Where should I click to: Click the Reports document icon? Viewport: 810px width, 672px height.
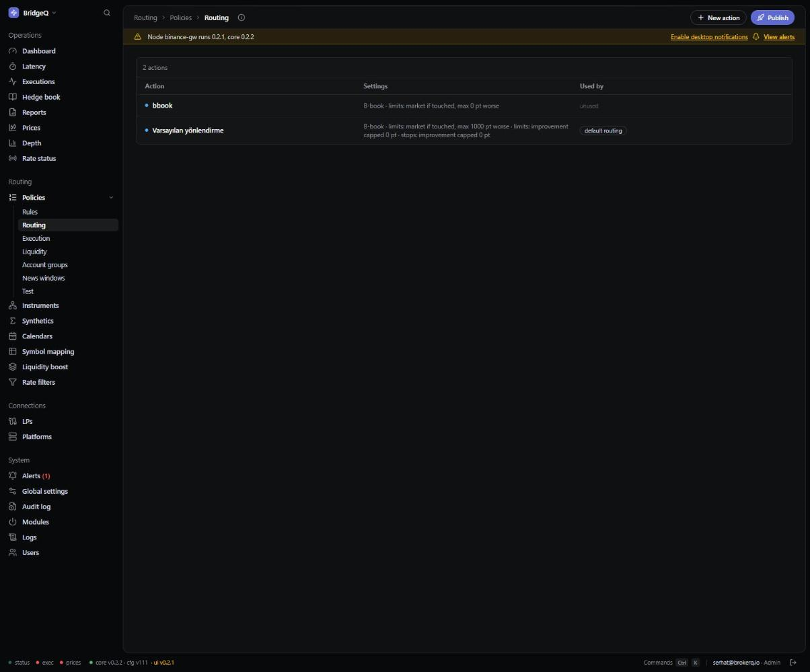click(x=13, y=112)
